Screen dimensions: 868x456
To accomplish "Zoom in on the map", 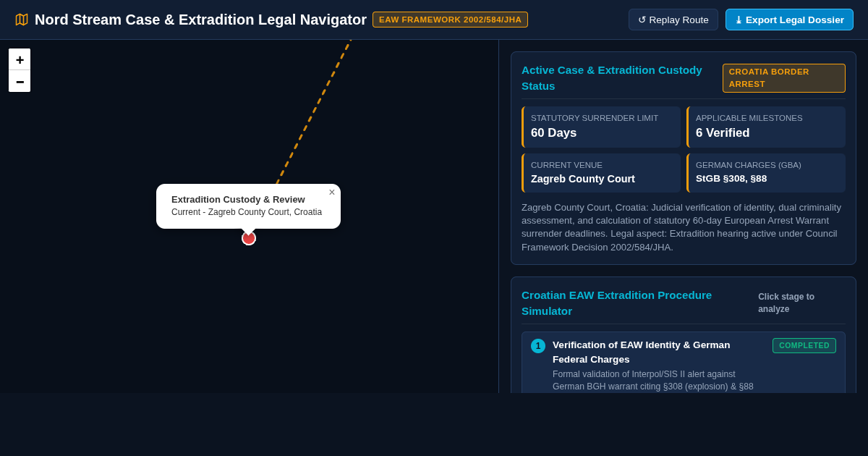I will [20, 59].
